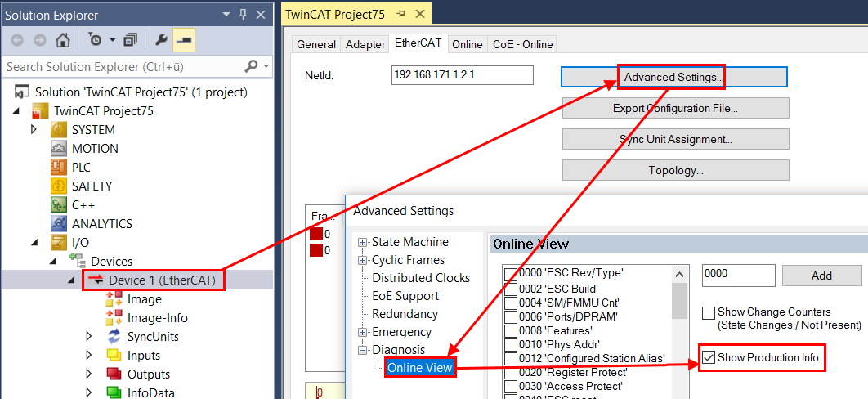
Task: Pin the TwinCAT Project75 document tab
Action: (400, 15)
